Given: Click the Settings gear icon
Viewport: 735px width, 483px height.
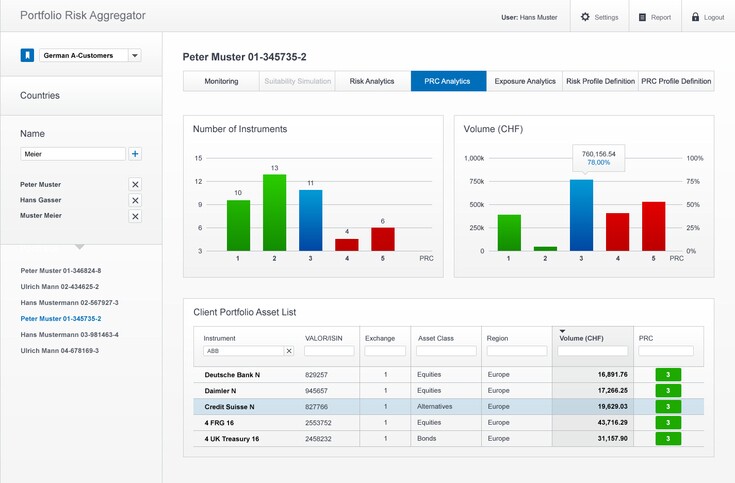Looking at the screenshot, I should (x=586, y=17).
